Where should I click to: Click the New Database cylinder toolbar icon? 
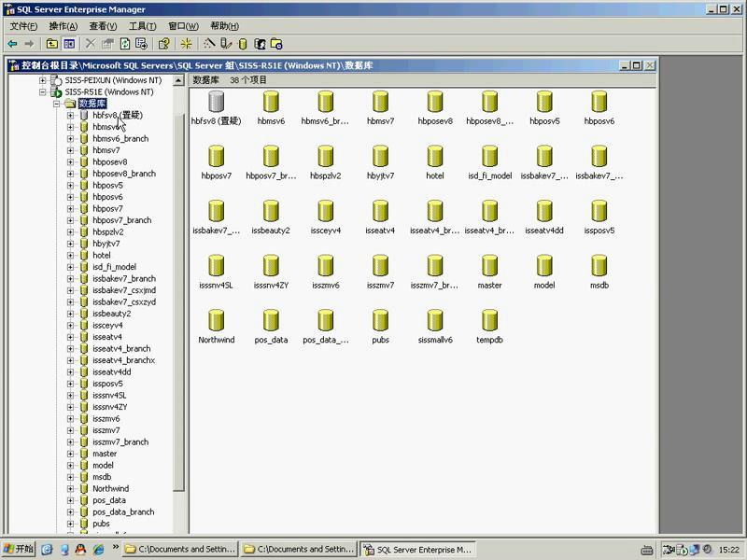click(243, 44)
